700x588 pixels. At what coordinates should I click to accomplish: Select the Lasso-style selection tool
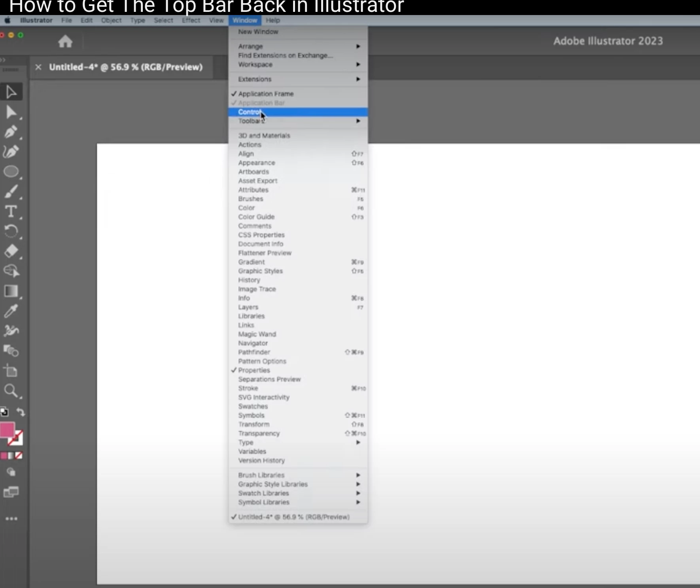(11, 271)
